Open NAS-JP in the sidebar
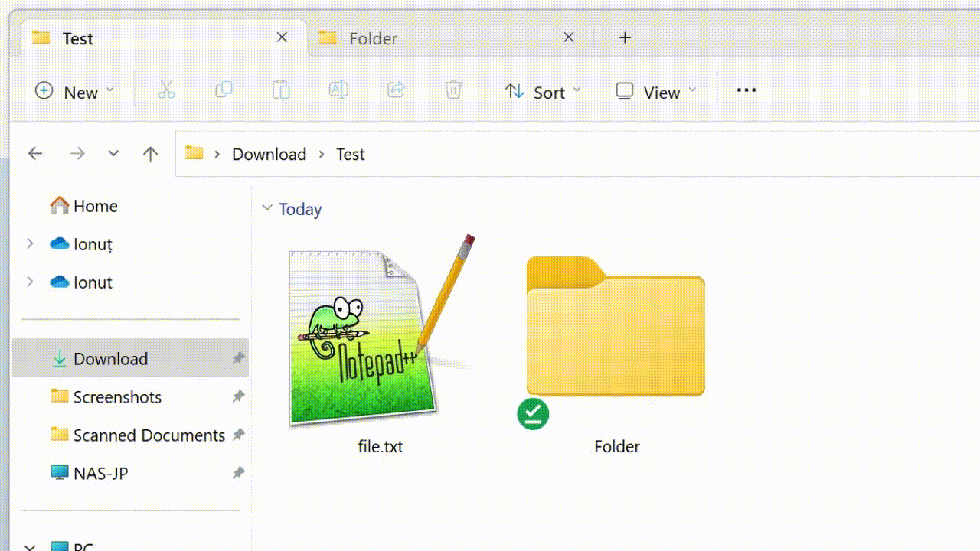 tap(89, 473)
